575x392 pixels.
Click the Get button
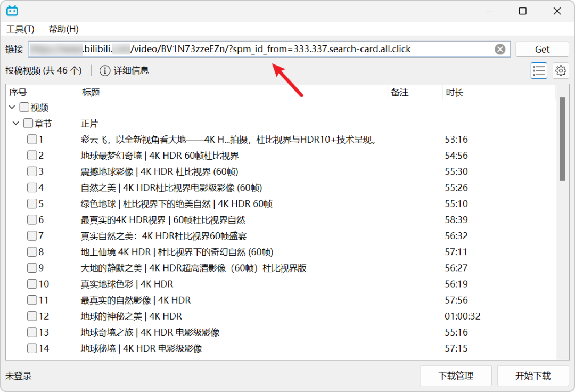pyautogui.click(x=542, y=49)
